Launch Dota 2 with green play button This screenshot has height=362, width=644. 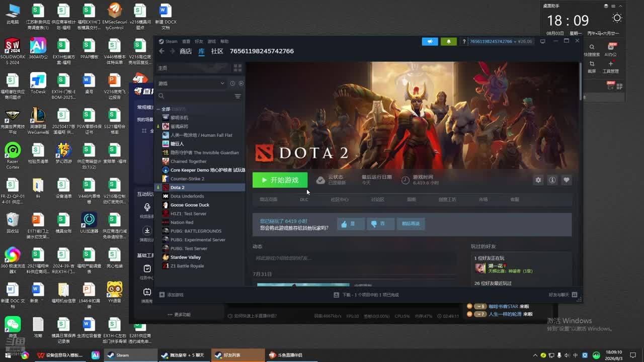click(x=280, y=180)
